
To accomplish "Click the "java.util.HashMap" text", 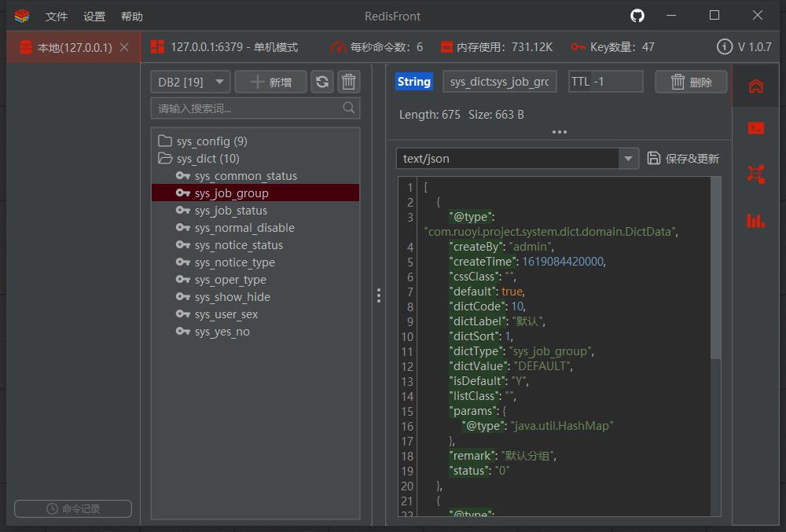I will click(562, 426).
